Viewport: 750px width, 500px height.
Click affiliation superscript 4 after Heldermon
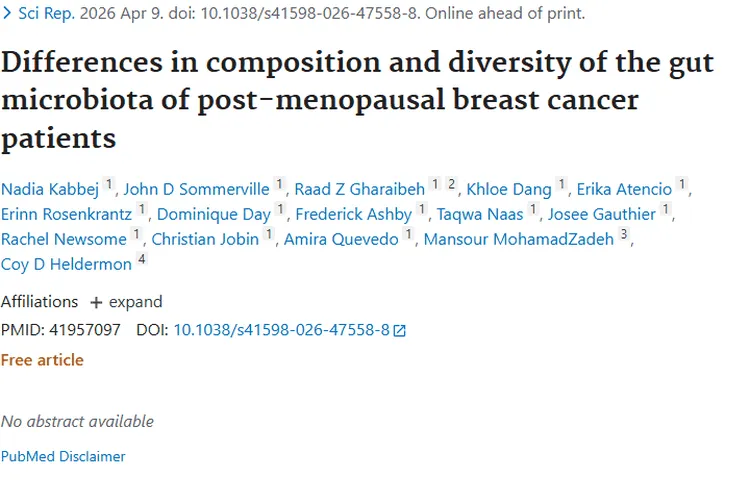pyautogui.click(x=141, y=261)
